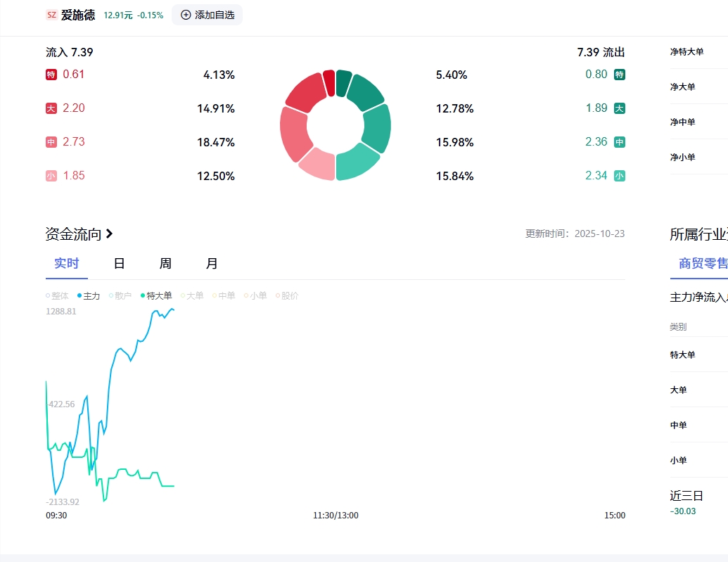
Task: Click the 爱施德 stock name
Action: click(77, 15)
